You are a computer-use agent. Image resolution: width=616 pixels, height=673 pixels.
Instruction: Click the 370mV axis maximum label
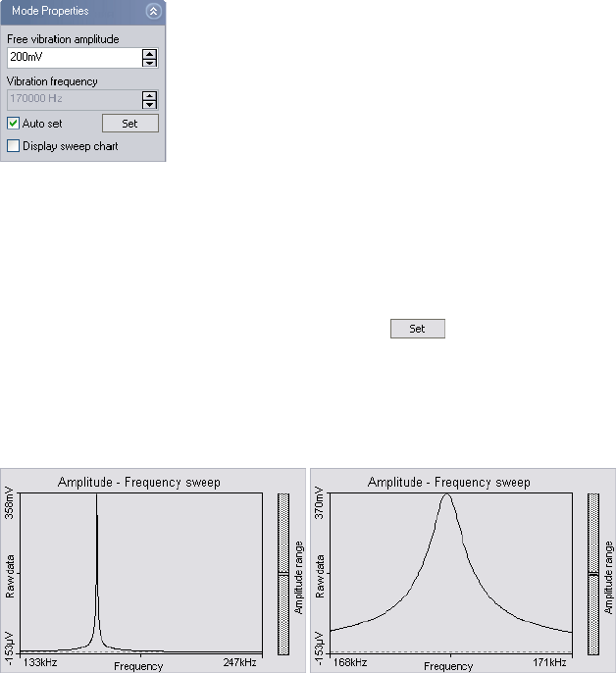point(319,503)
